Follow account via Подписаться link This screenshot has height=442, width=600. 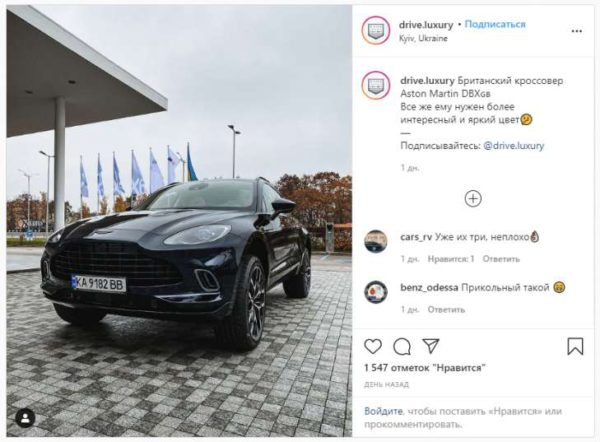pos(495,24)
